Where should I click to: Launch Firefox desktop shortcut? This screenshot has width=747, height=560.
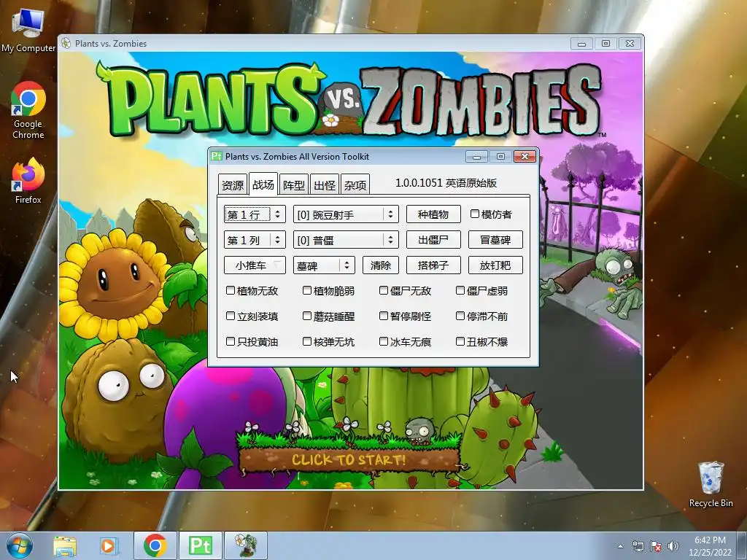point(28,182)
